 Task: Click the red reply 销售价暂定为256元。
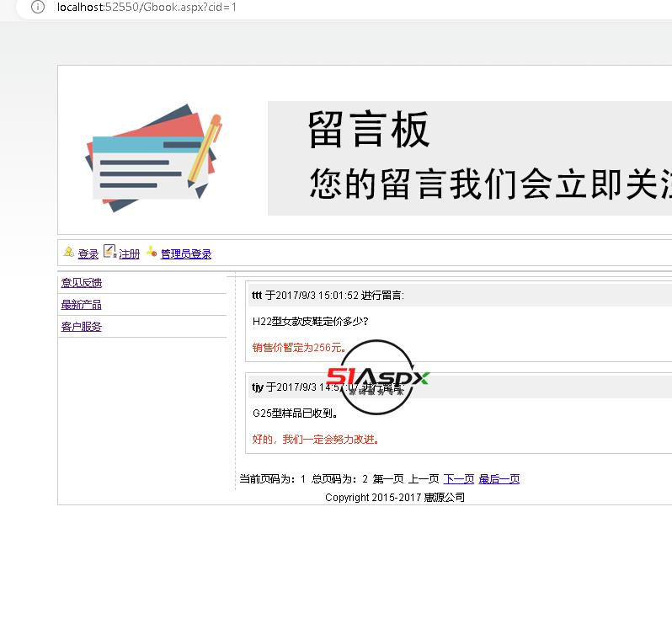(299, 348)
